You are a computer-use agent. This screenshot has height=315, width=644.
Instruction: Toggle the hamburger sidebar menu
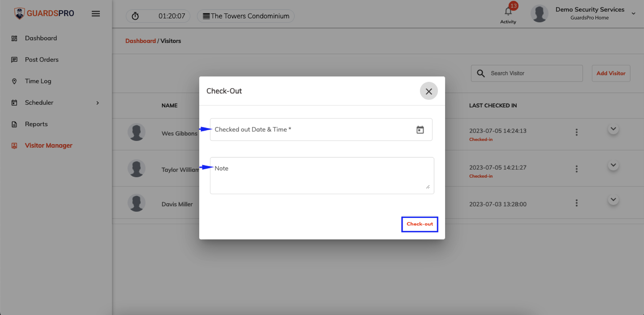point(96,14)
